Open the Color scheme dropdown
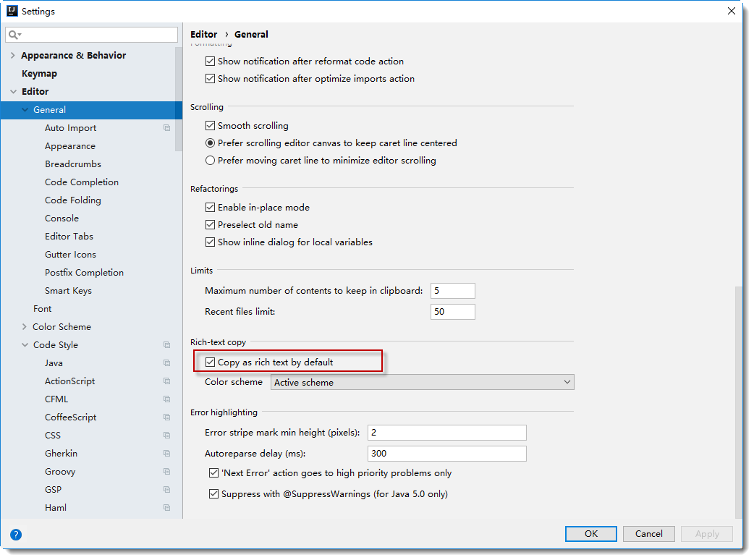This screenshot has height=560, width=754. click(423, 383)
